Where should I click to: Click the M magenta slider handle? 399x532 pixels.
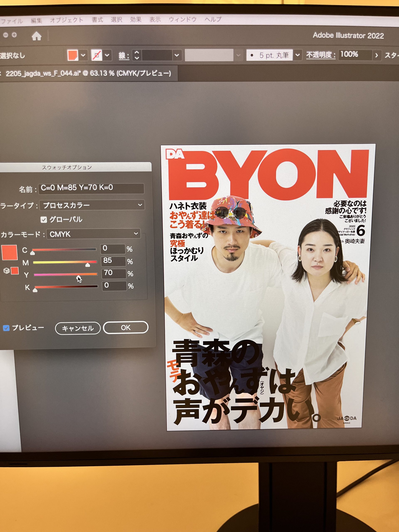point(87,265)
